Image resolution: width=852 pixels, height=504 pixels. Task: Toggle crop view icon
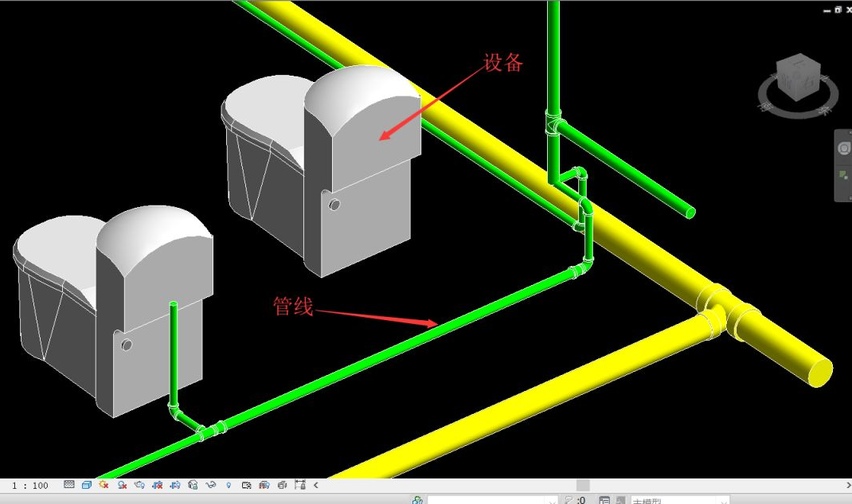pyautogui.click(x=157, y=485)
